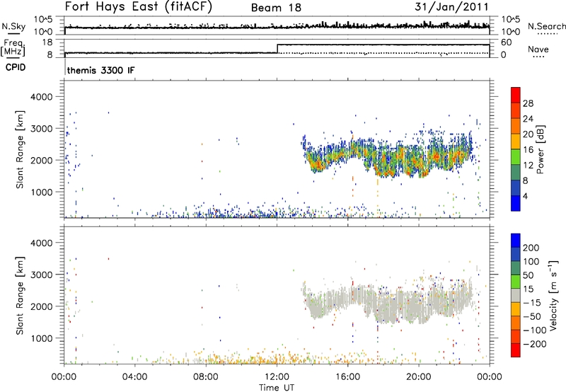Click the '28' value on power colorbar
Screen dimensions: 566x392
point(528,103)
